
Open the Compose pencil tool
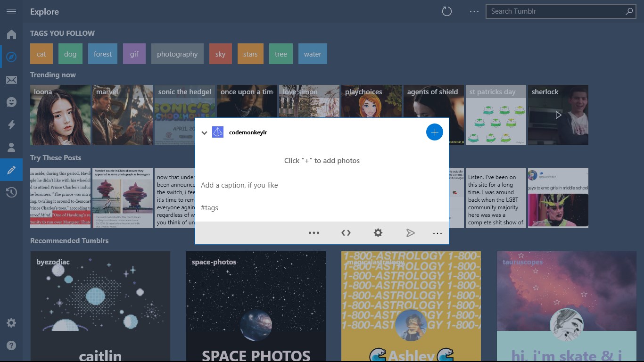click(x=11, y=170)
